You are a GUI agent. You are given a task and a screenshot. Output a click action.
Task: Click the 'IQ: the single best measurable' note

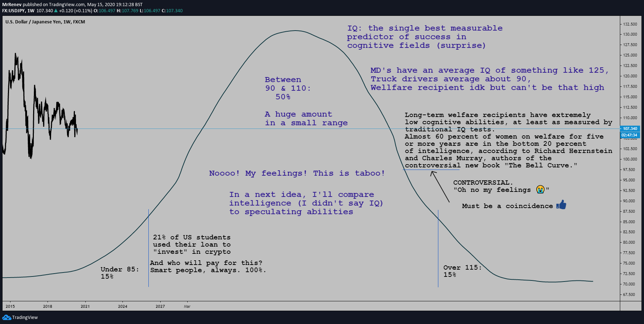pos(425,37)
